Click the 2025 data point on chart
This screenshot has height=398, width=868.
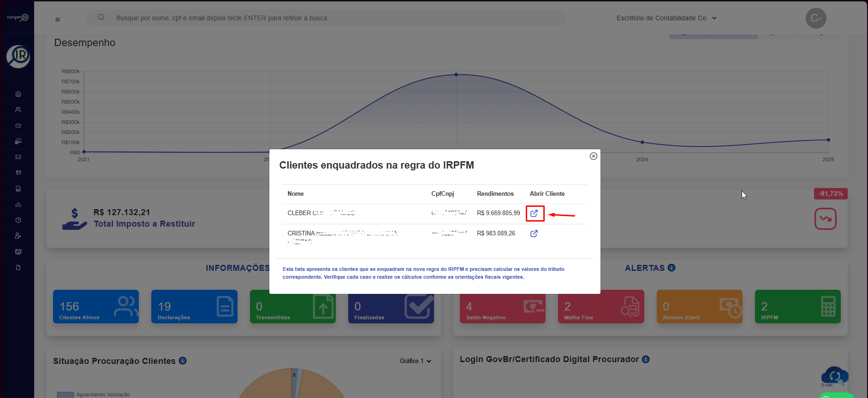[x=828, y=140]
